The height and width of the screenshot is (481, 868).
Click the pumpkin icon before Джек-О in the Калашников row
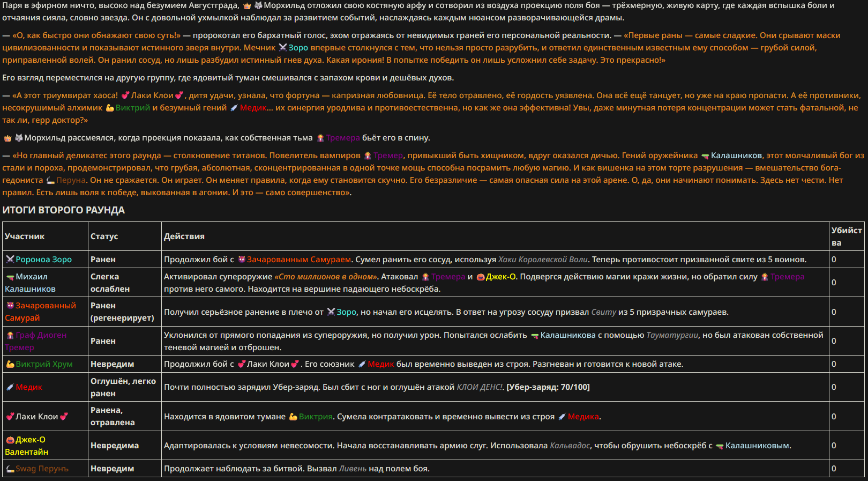pos(481,277)
